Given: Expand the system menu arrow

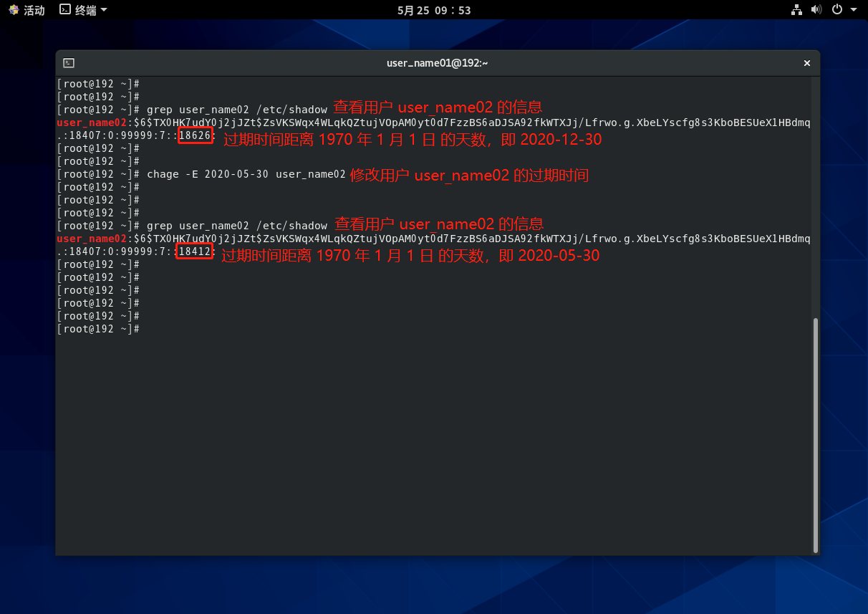Looking at the screenshot, I should pos(853,10).
